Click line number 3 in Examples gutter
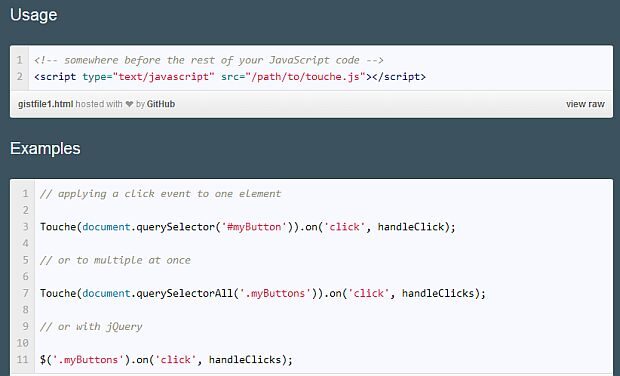This screenshot has height=376, width=620. point(25,227)
